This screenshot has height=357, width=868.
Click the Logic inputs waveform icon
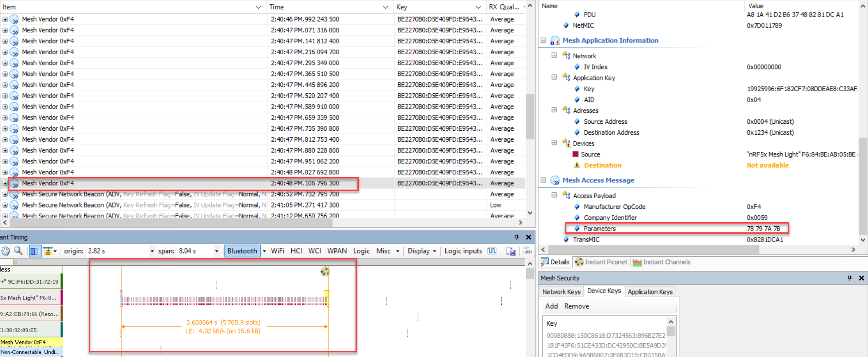(492, 251)
